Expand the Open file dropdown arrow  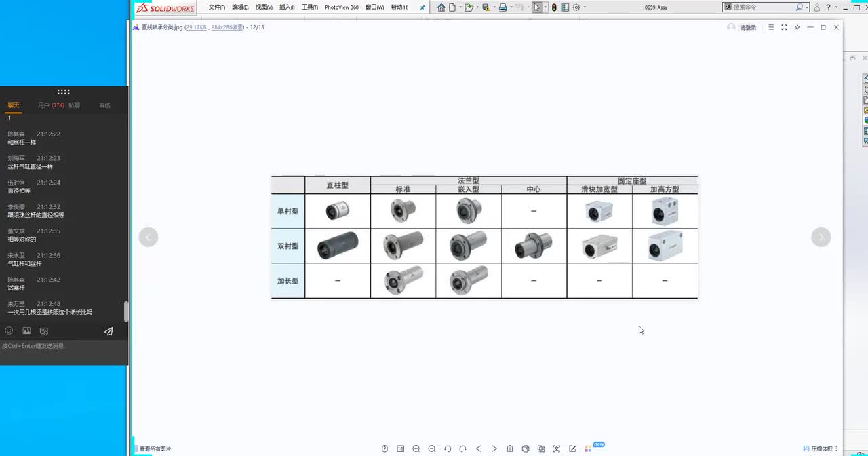tap(477, 7)
